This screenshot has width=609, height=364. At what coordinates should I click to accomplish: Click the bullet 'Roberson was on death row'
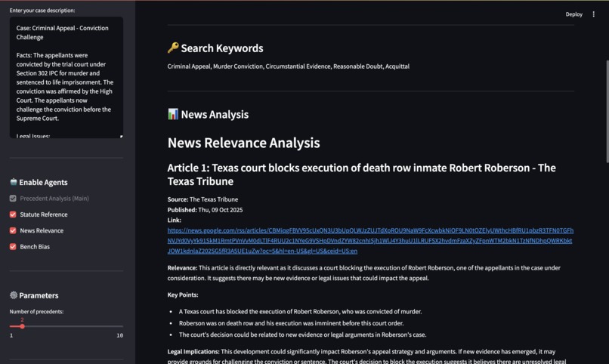coord(292,323)
